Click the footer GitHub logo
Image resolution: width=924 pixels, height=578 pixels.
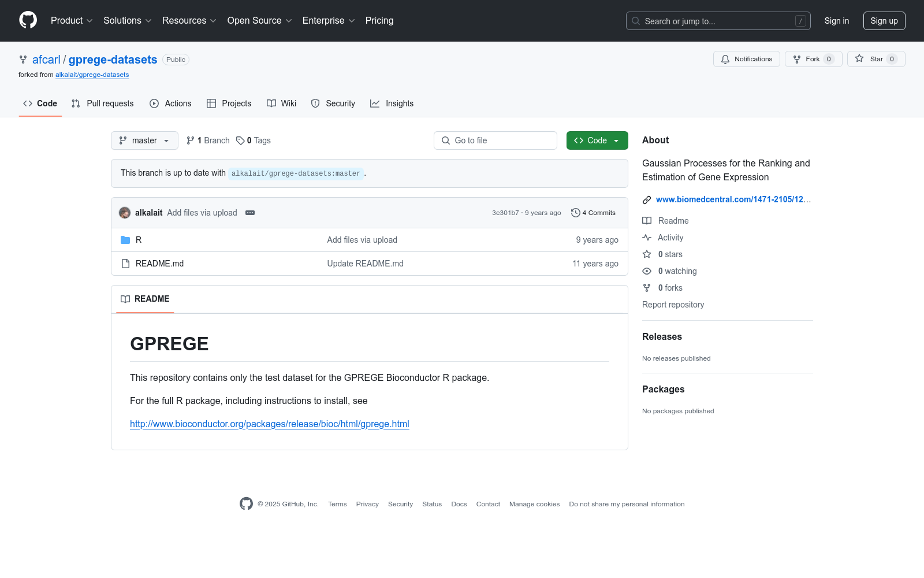pos(246,503)
